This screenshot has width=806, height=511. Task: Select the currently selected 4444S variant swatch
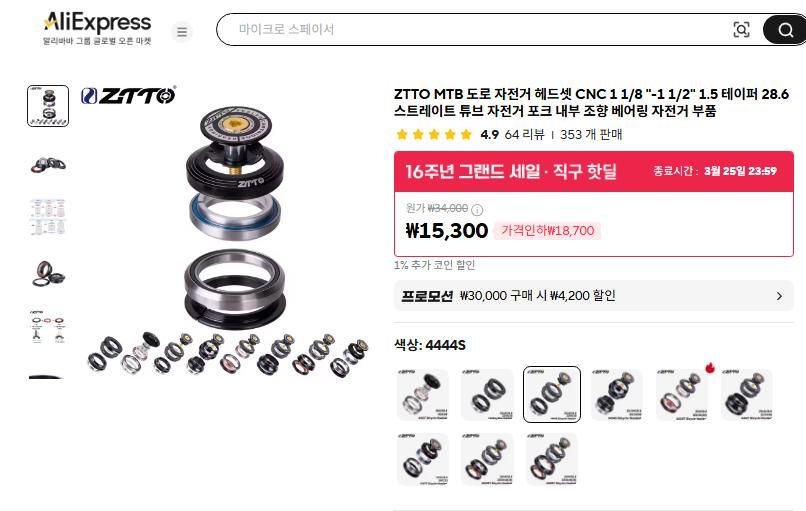552,394
